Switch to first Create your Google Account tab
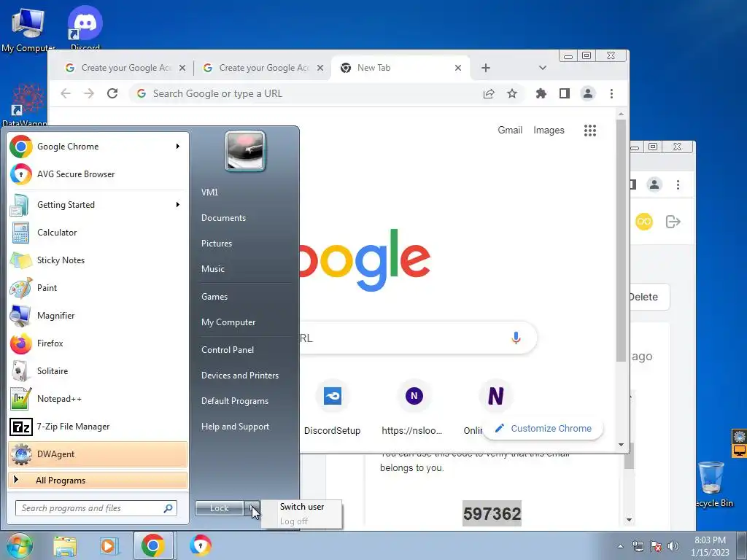The height and width of the screenshot is (560, 747). point(125,68)
